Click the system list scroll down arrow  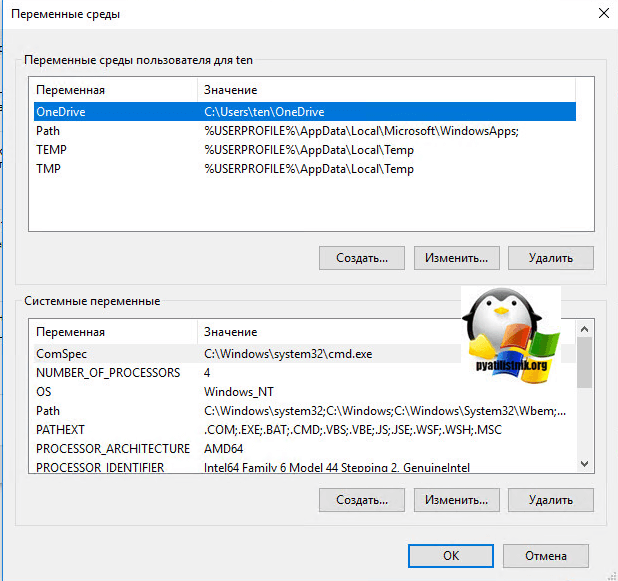click(584, 464)
